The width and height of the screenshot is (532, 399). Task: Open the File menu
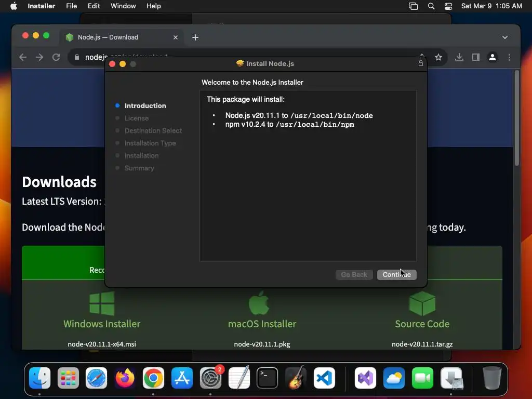71,6
